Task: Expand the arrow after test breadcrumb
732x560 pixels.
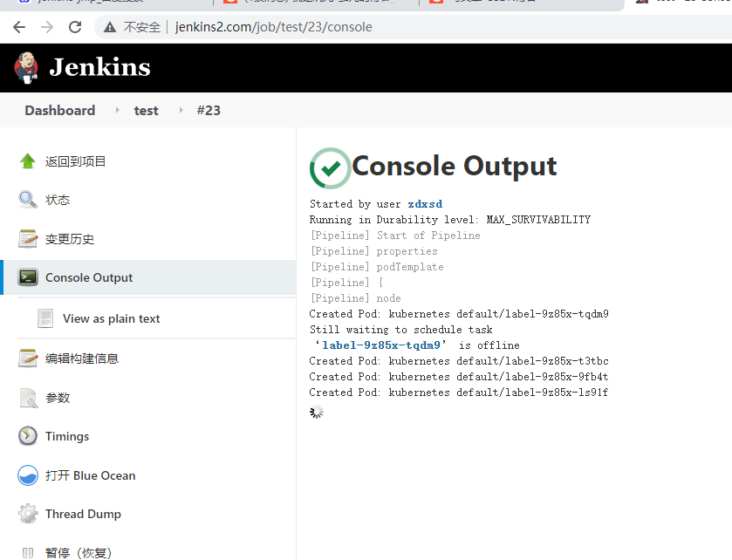Action: (x=181, y=110)
